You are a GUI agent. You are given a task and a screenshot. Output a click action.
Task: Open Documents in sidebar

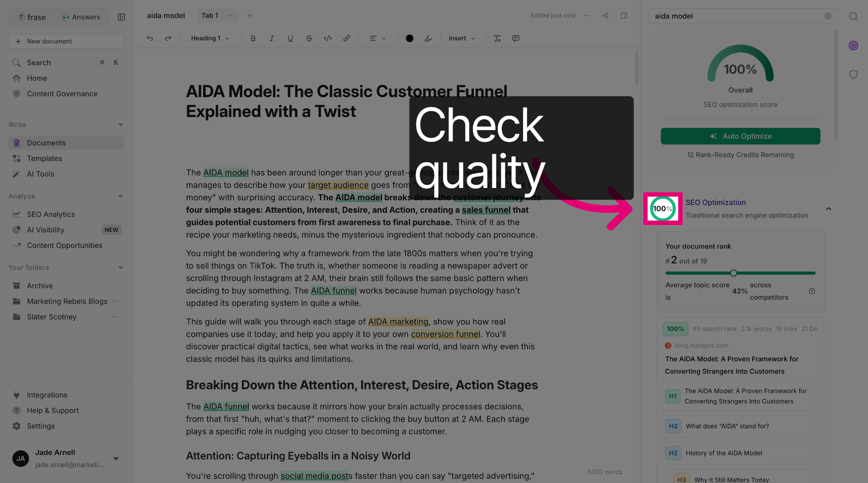point(66,143)
